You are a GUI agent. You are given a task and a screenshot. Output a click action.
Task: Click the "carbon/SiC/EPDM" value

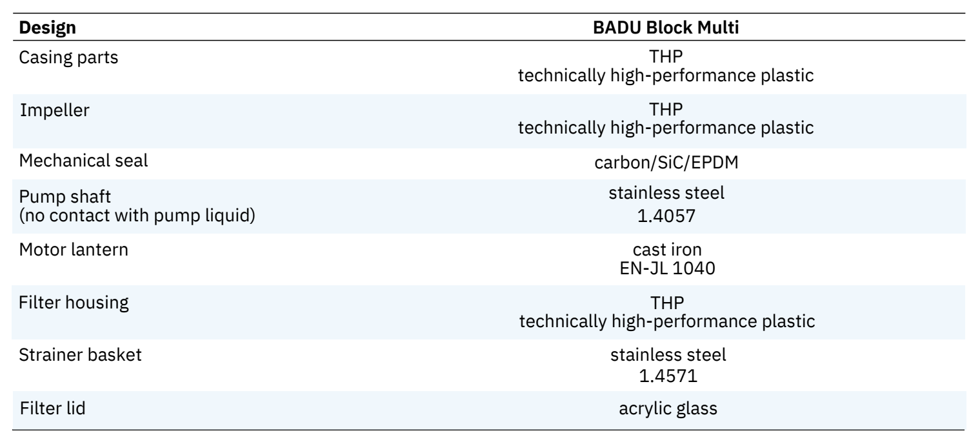pos(666,163)
